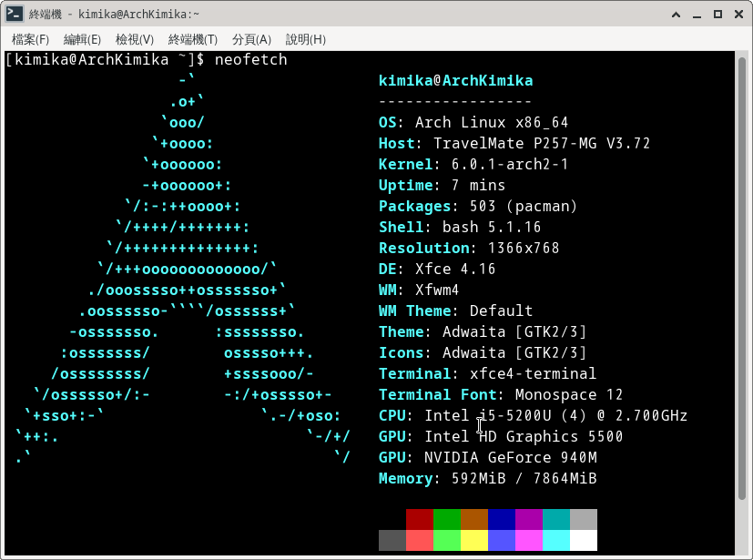
Task: Click the teal color block
Action: (556, 519)
